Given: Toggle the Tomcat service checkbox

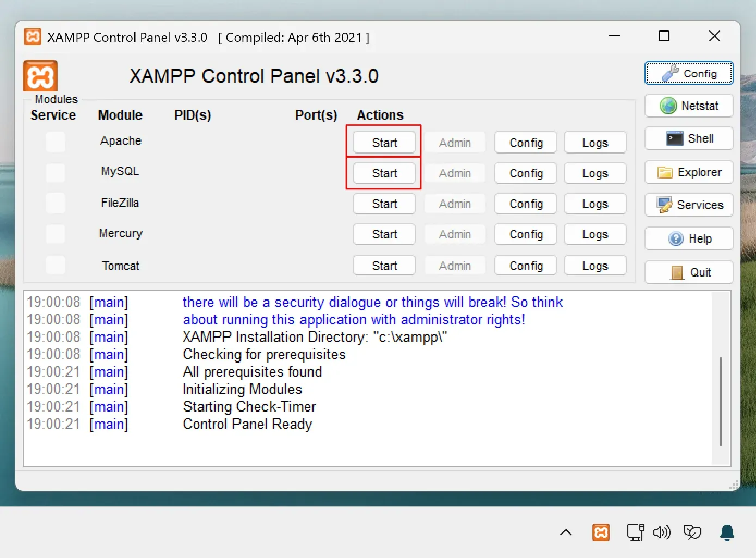Looking at the screenshot, I should 56,265.
